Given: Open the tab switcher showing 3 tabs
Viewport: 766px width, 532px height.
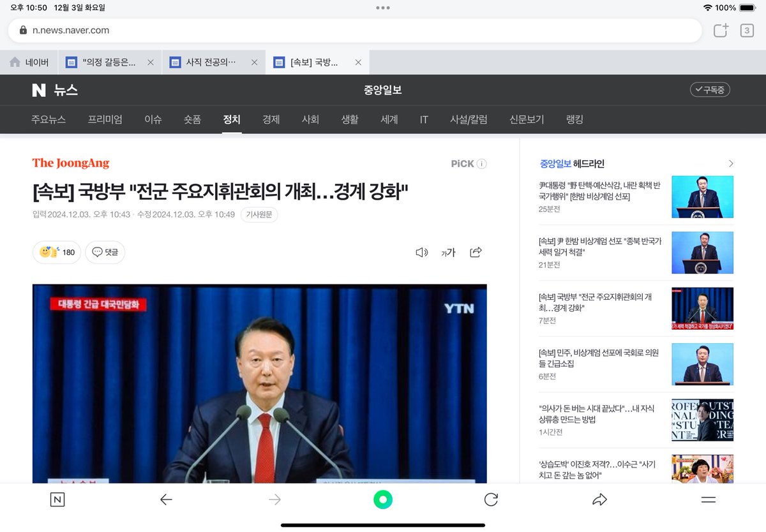Looking at the screenshot, I should (x=747, y=30).
